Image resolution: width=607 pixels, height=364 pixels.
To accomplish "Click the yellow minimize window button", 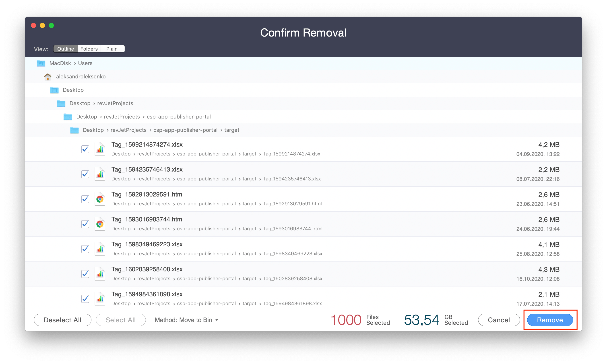I will coord(42,26).
